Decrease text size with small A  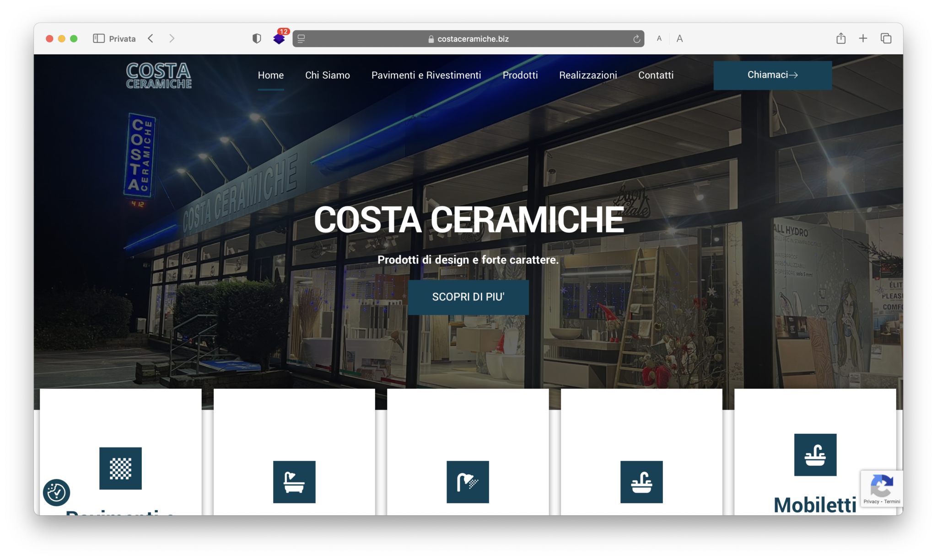[x=659, y=38]
